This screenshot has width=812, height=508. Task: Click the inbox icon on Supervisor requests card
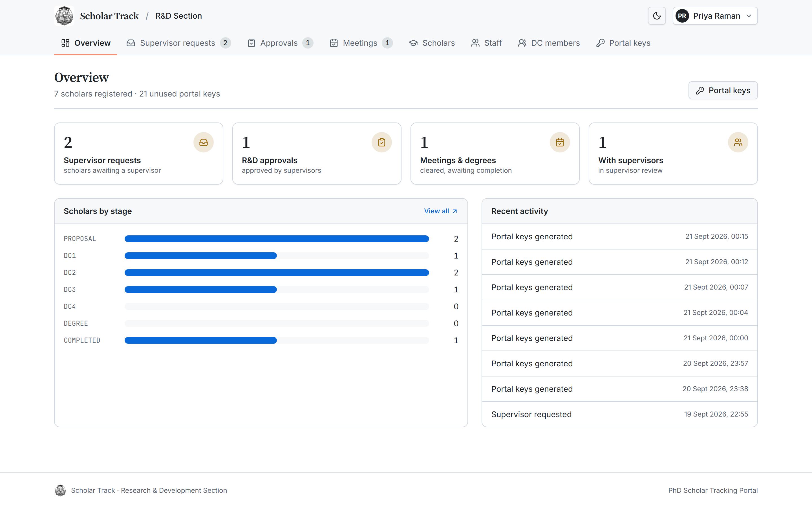(203, 143)
